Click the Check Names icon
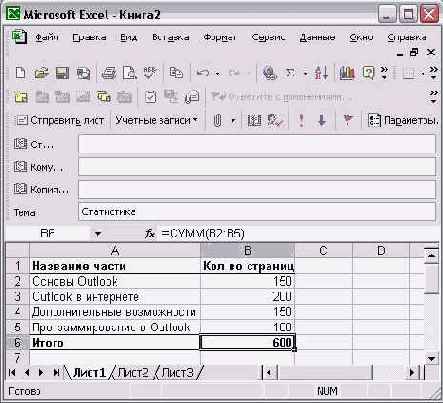This screenshot has height=403, width=443. point(275,120)
